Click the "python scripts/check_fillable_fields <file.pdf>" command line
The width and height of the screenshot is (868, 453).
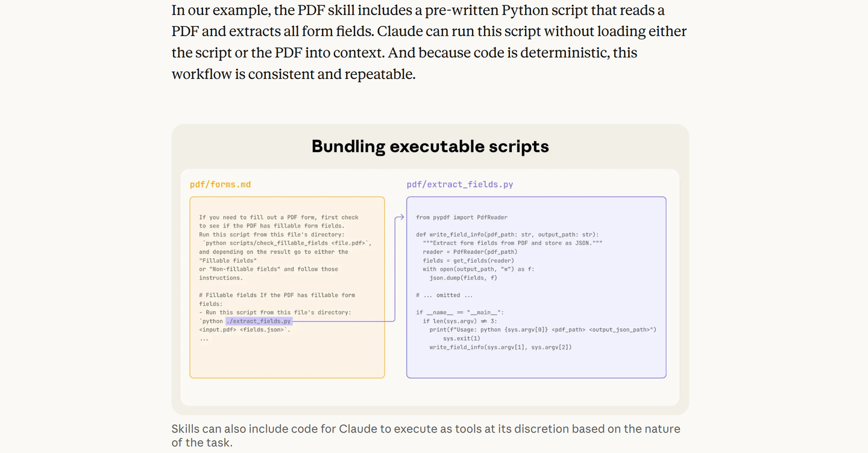tap(288, 243)
